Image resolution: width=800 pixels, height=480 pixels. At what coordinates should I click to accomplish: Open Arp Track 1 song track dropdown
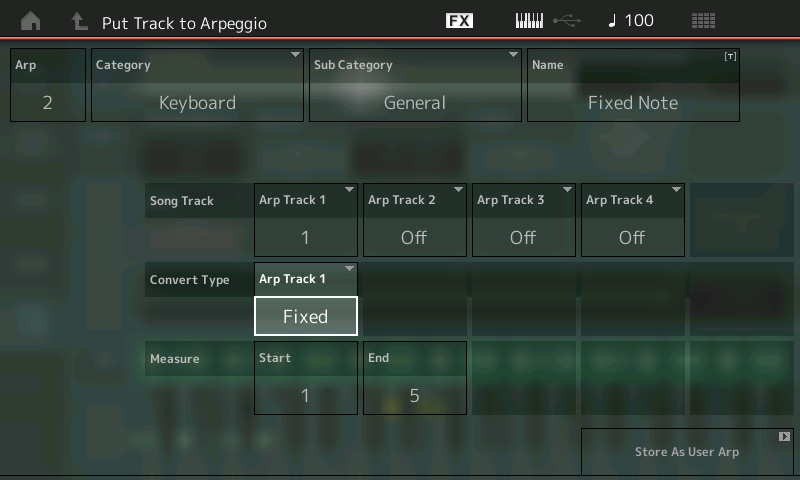tap(306, 220)
